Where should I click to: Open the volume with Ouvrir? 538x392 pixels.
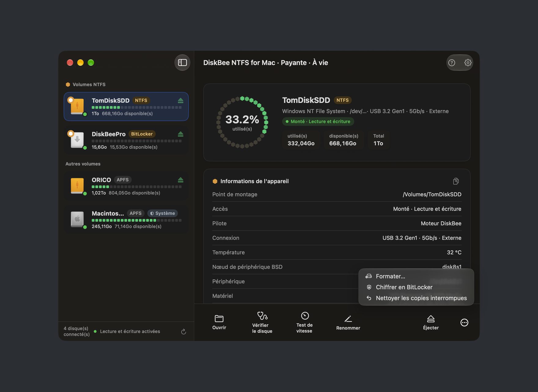click(219, 322)
